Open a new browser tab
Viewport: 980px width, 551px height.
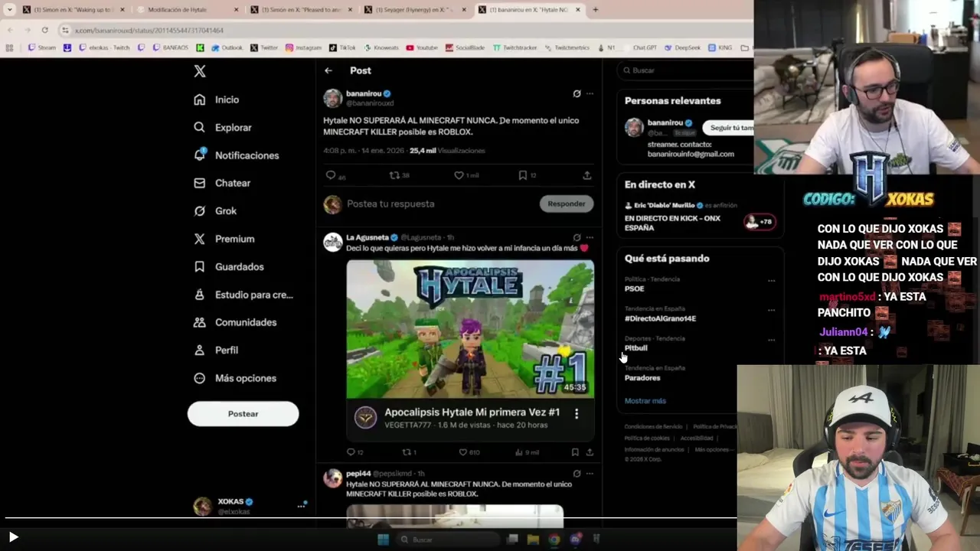point(596,10)
